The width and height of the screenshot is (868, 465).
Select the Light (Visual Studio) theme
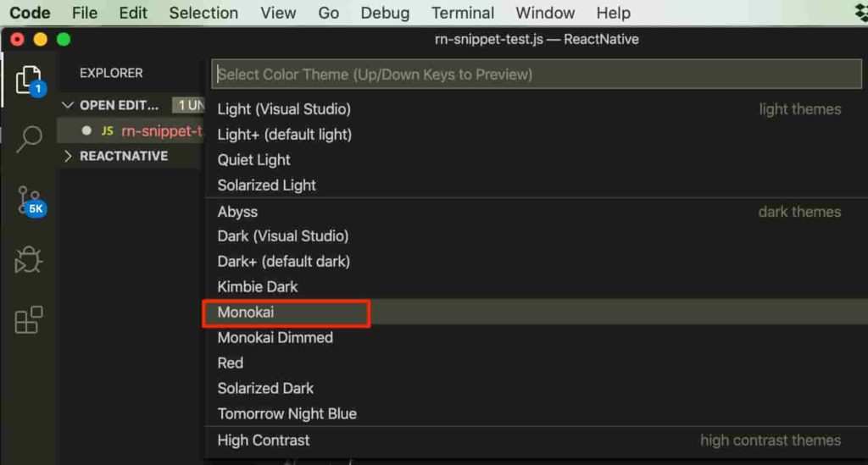tap(537, 109)
